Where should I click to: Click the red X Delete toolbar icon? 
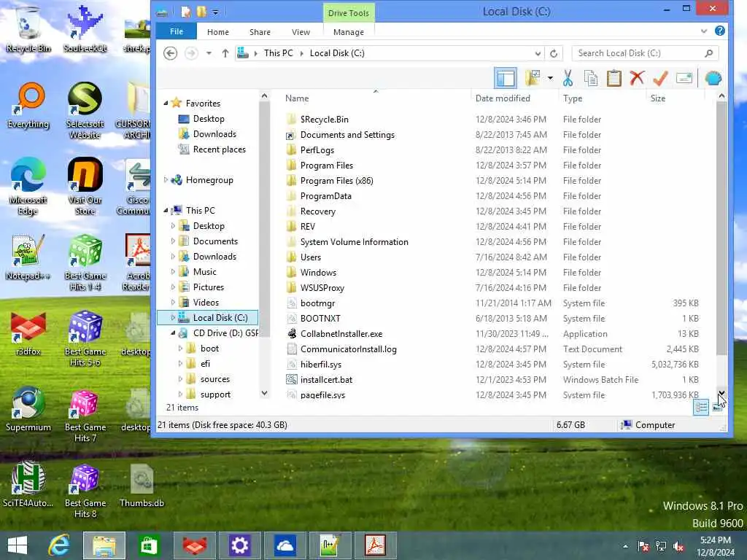pos(637,78)
